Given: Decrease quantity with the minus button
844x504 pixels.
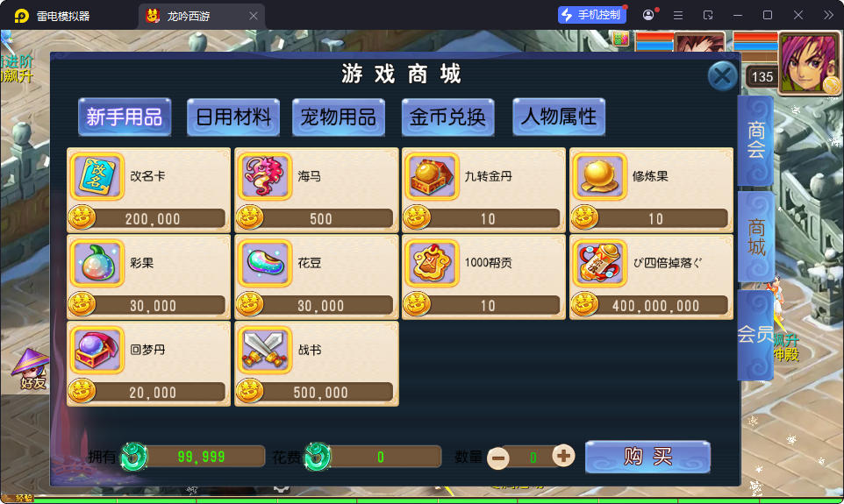Looking at the screenshot, I should 498,458.
